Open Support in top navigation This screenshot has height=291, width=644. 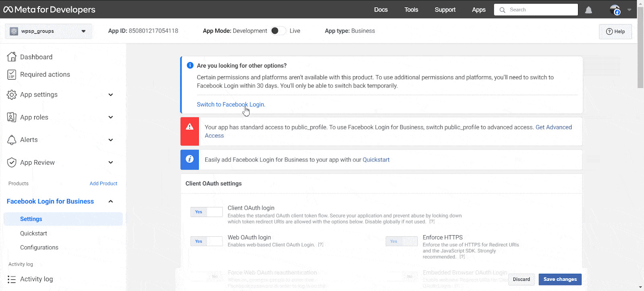point(445,10)
